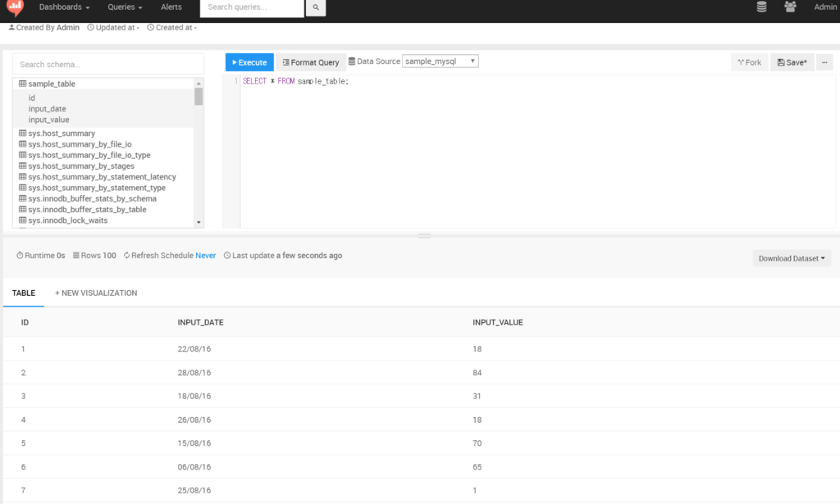Image resolution: width=840 pixels, height=504 pixels.
Task: Add a NEW VISUALIZATION tab
Action: point(96,293)
